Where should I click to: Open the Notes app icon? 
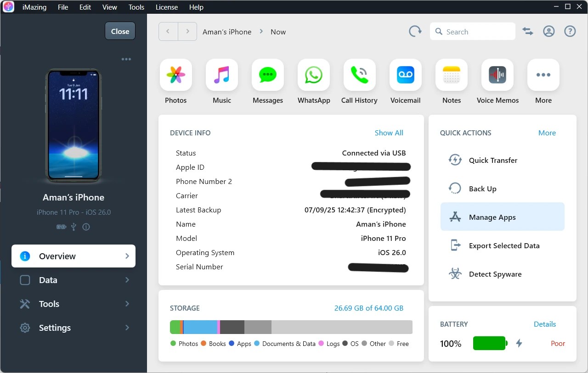pos(452,75)
